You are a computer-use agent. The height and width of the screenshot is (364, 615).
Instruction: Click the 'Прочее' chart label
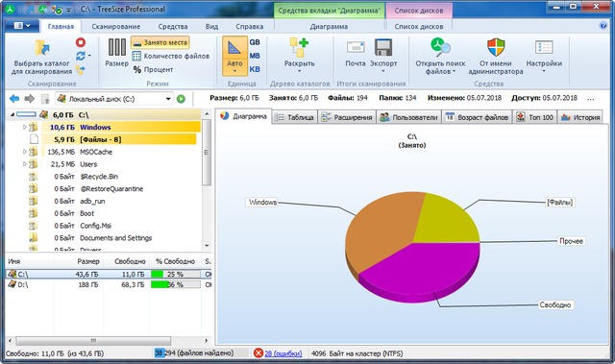571,241
